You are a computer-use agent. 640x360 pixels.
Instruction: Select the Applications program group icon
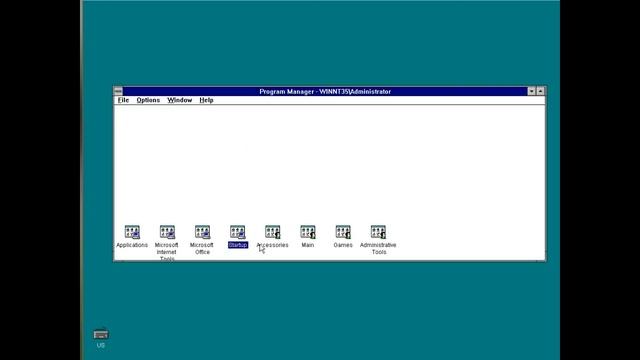[132, 232]
